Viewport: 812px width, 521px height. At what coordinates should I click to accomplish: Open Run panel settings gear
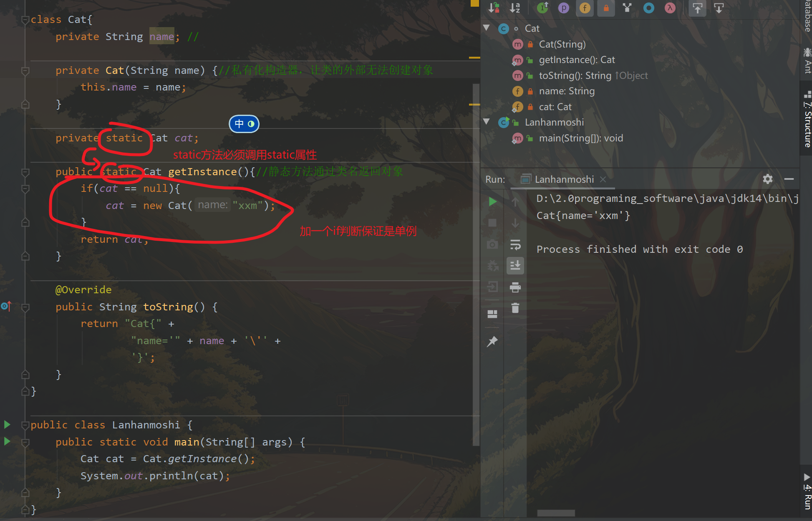767,179
